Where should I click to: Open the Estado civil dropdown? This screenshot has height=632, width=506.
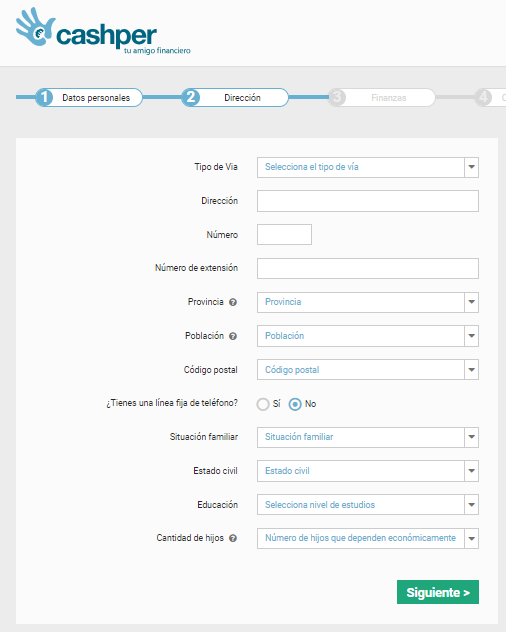(x=368, y=471)
